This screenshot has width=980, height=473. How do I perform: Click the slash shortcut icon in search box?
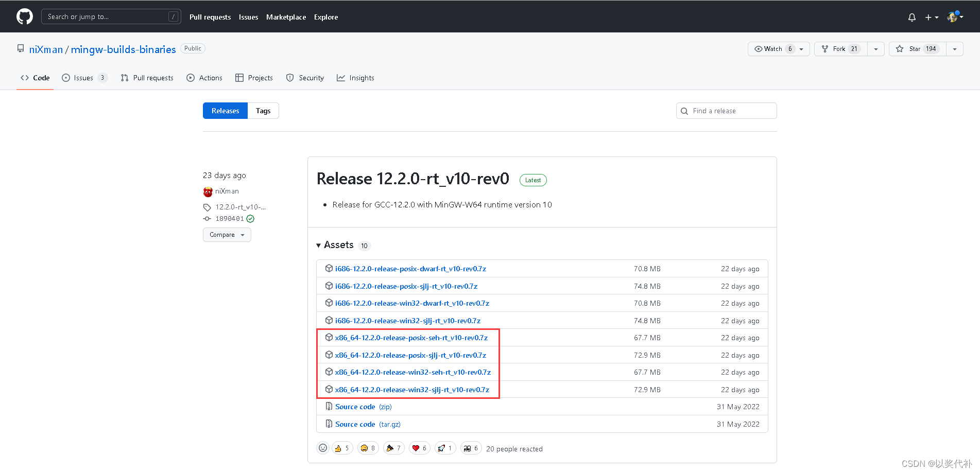click(174, 16)
